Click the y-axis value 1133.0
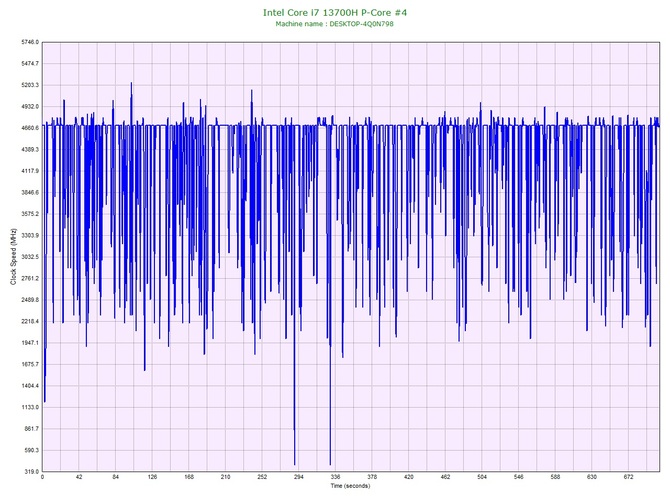Viewport: 670px width, 503px height. [29, 407]
